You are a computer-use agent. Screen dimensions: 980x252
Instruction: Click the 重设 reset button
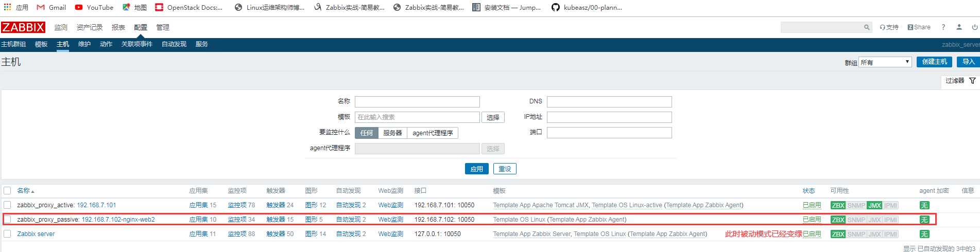tap(505, 169)
